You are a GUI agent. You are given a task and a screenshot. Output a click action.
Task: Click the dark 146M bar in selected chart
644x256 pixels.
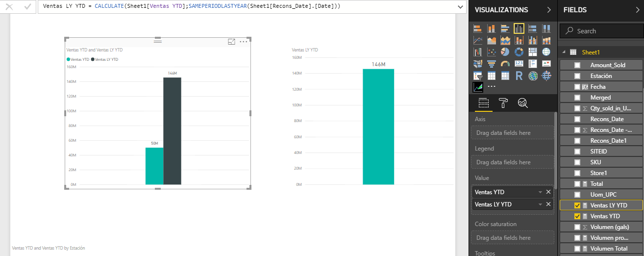click(x=172, y=131)
